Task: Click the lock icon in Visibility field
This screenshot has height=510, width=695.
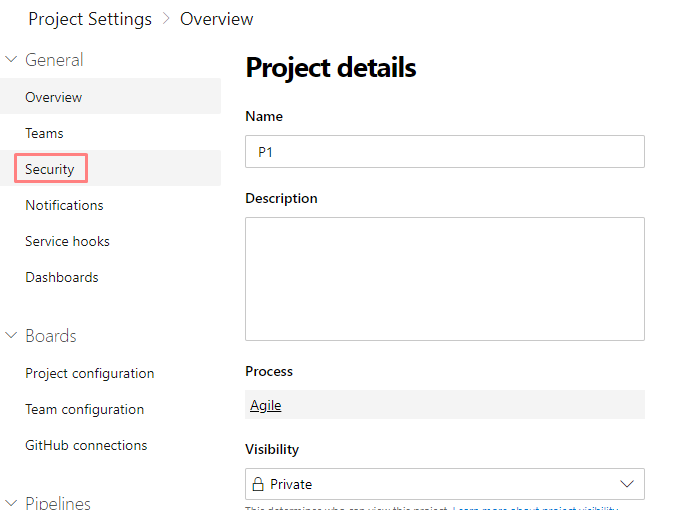Action: [257, 484]
